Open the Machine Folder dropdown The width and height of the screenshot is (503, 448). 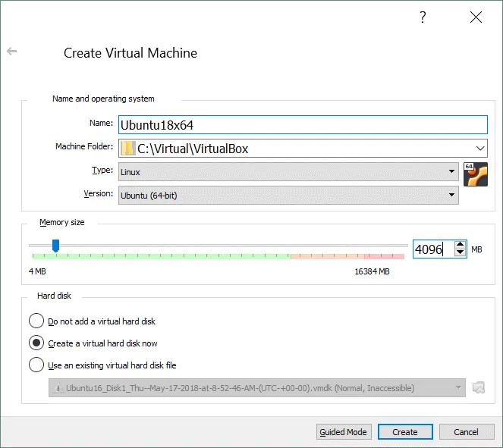480,148
